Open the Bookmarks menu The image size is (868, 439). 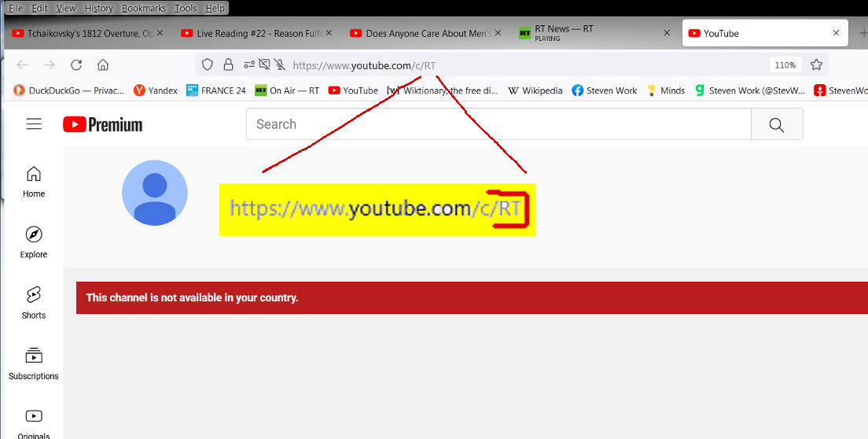tap(143, 9)
